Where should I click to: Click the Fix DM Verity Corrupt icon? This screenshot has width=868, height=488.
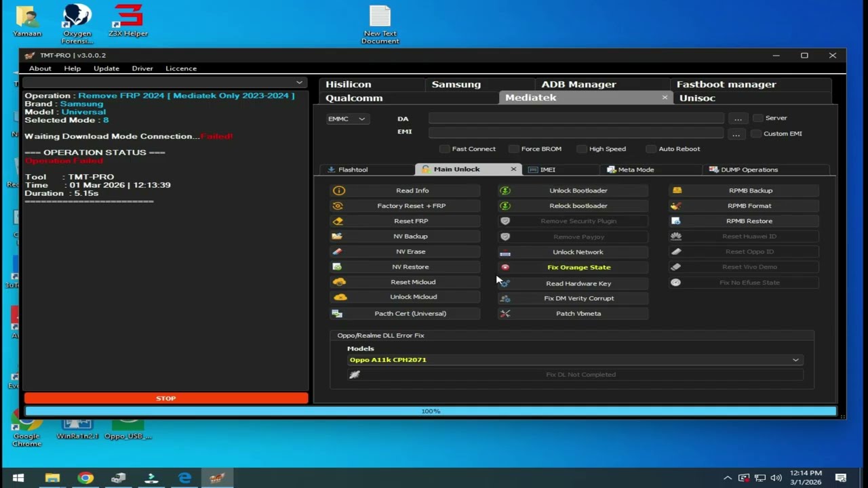pyautogui.click(x=505, y=298)
